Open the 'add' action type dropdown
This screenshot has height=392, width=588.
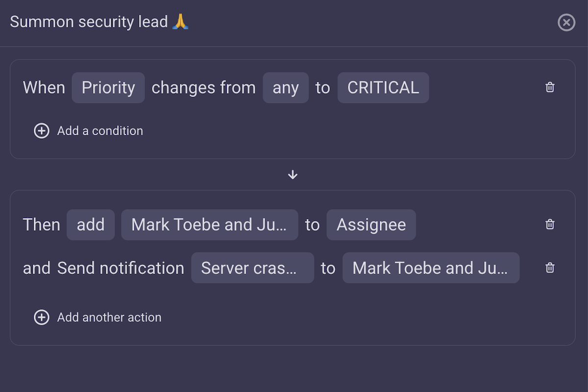point(91,225)
